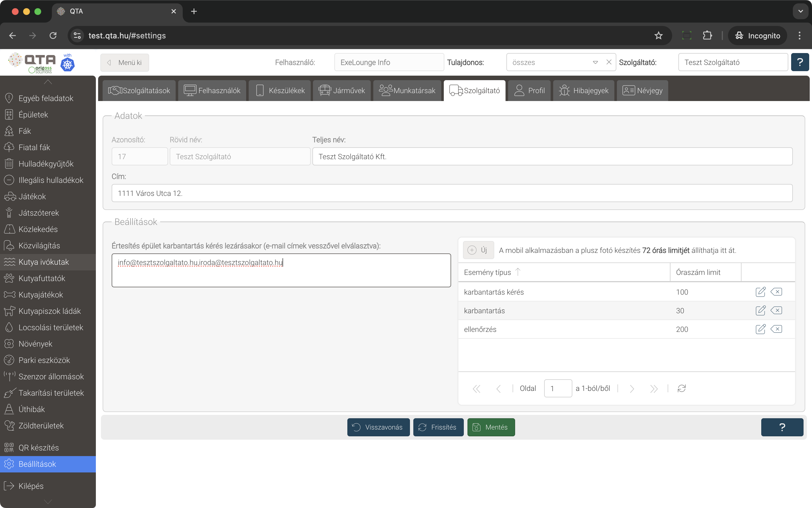Screen dimensions: 812x508
Task: Click the Oldal page number field
Action: pos(558,388)
